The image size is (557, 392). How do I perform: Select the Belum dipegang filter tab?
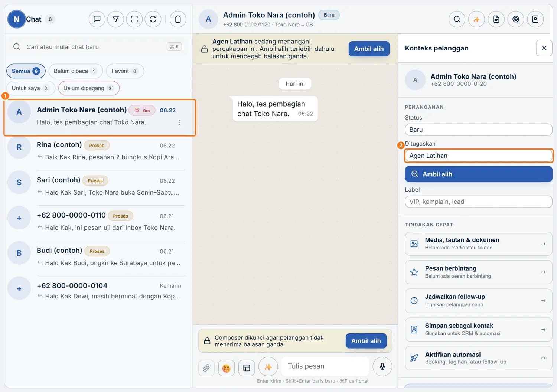89,88
